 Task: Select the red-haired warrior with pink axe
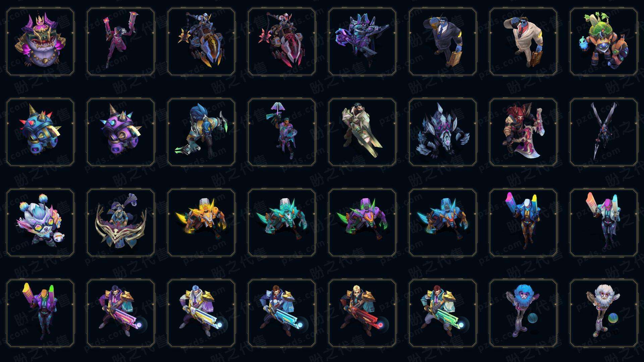coord(523,132)
